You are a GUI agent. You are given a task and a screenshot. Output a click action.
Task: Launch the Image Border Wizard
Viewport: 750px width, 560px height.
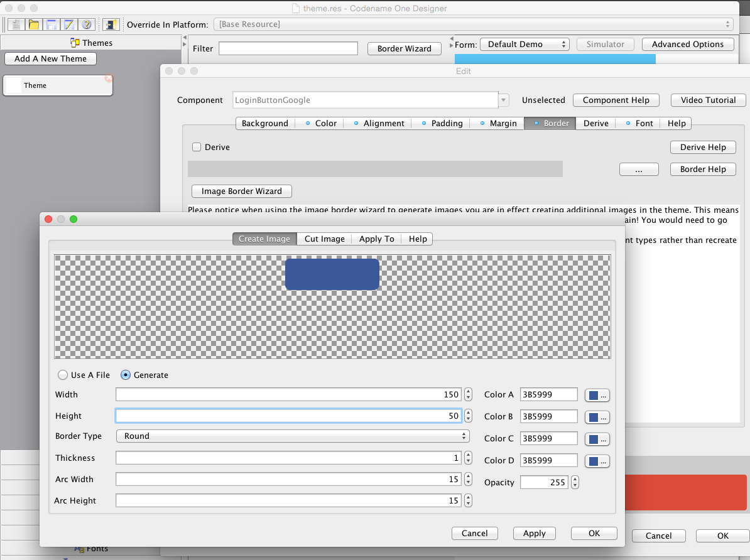click(x=241, y=191)
